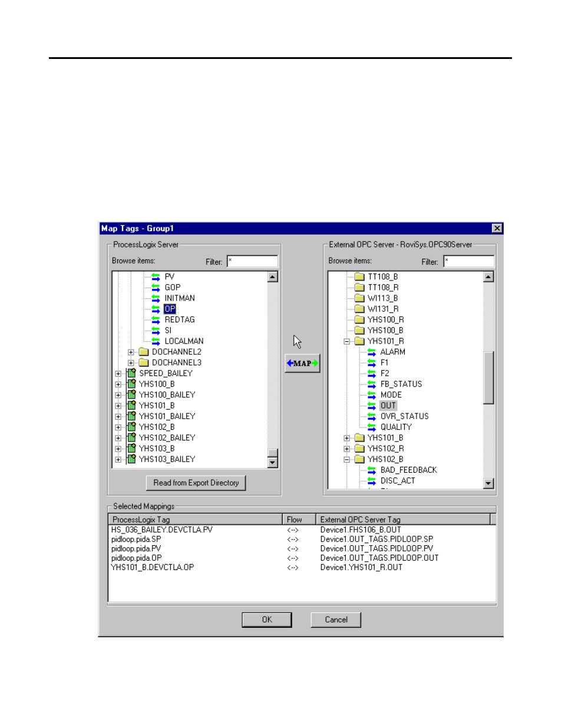This screenshot has width=562, height=728.
Task: Click ProcessLogix tree scroll up arrow
Action: click(x=273, y=277)
